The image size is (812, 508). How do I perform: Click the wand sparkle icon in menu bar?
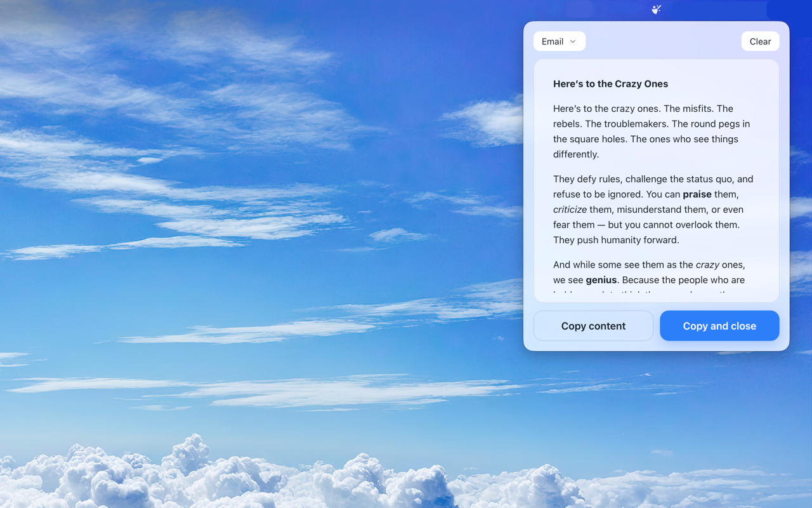(656, 10)
